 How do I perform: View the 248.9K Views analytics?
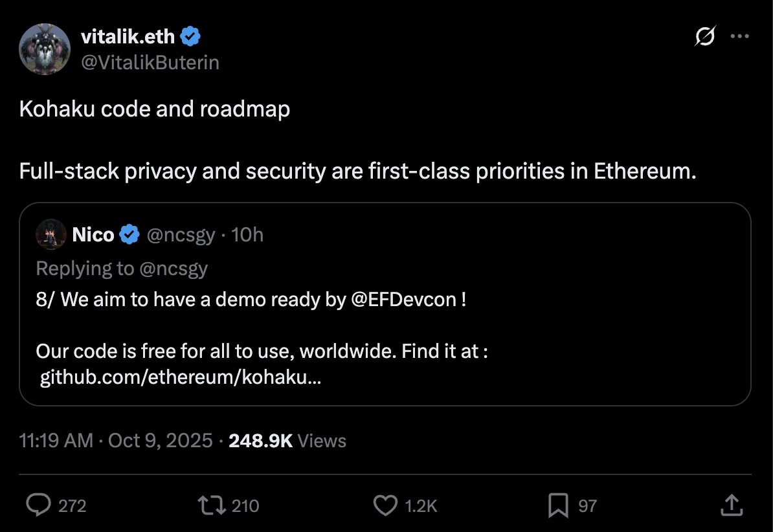(x=287, y=441)
